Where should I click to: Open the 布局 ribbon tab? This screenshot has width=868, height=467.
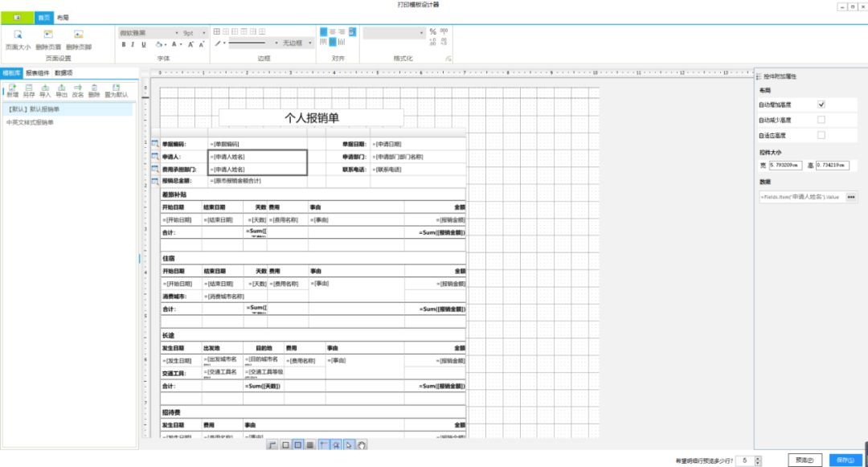[63, 17]
